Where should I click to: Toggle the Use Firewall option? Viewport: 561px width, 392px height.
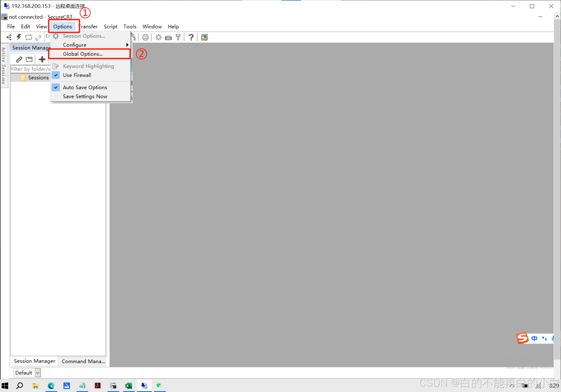tap(77, 75)
